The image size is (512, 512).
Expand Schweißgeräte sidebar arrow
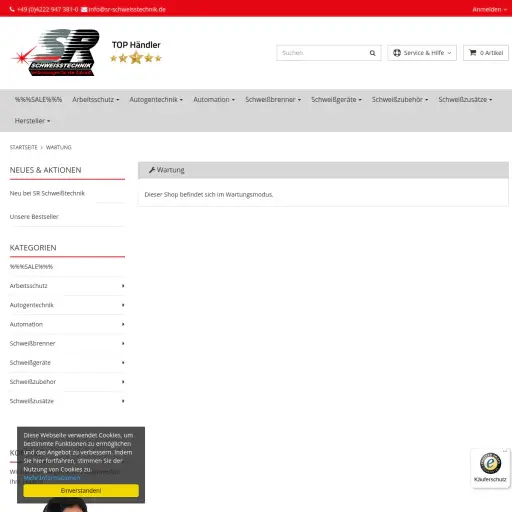click(x=123, y=363)
